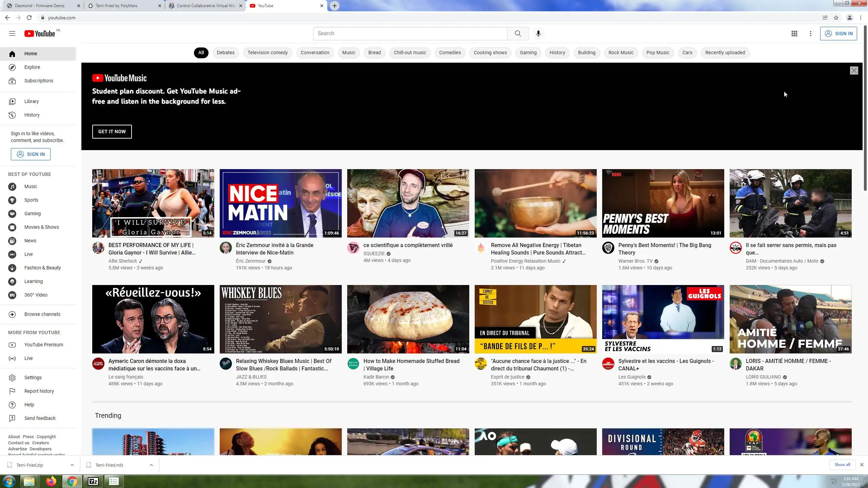This screenshot has height=488, width=868.
Task: Click the Report history flag icon
Action: click(12, 391)
